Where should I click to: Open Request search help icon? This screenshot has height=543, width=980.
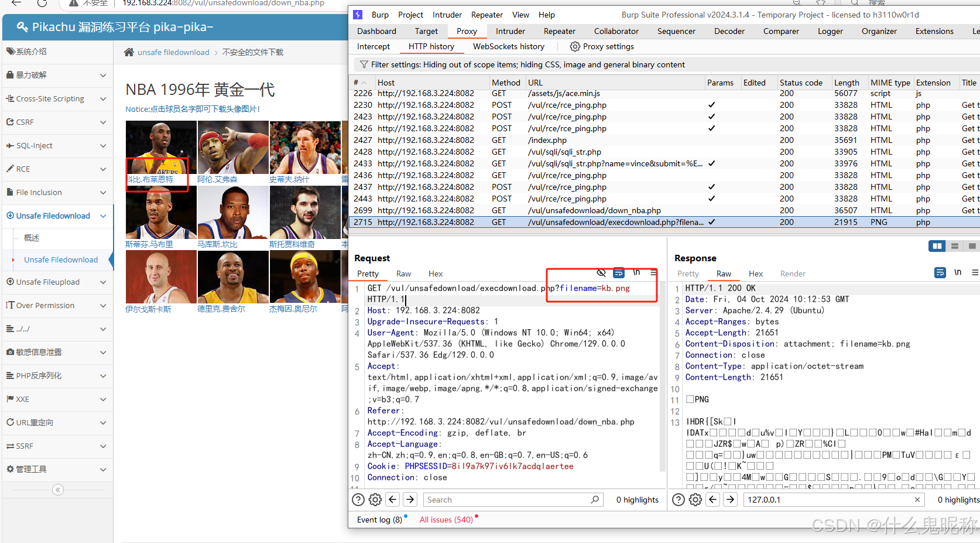pyautogui.click(x=358, y=500)
